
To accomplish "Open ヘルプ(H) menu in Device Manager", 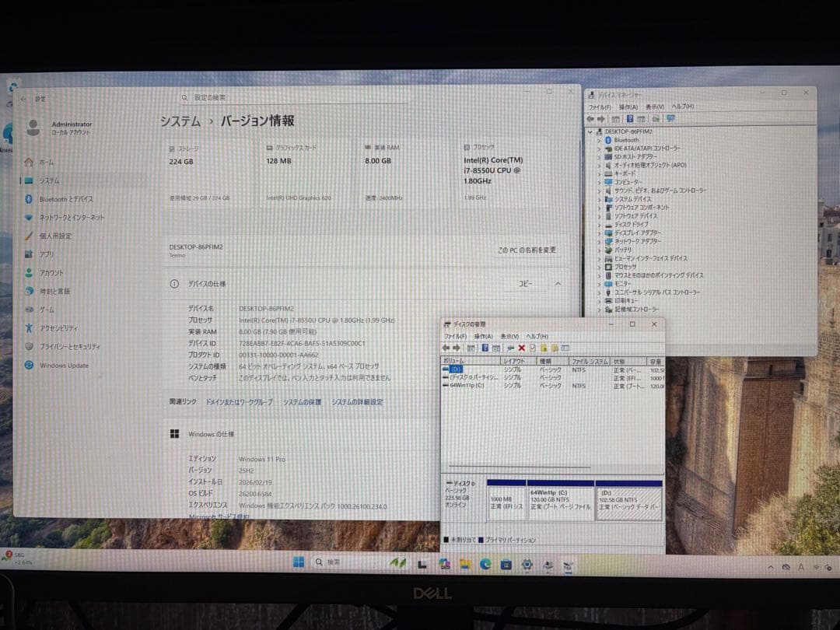I will point(682,107).
